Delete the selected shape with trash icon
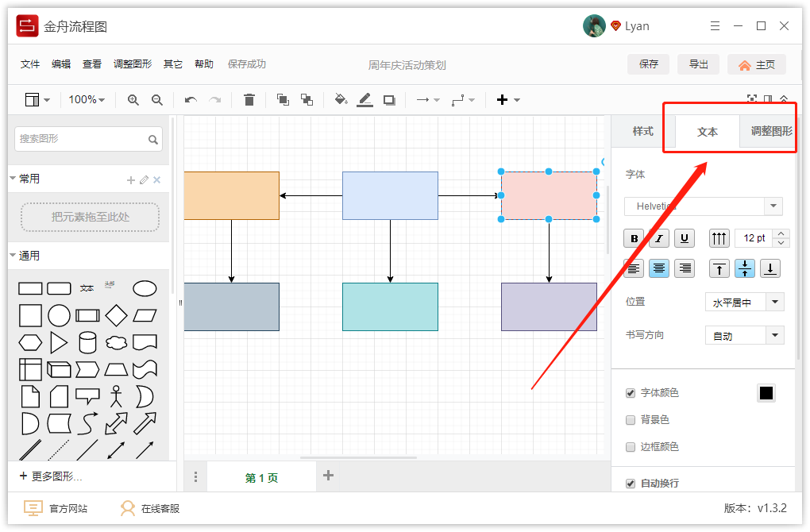The image size is (810, 532). click(x=249, y=99)
